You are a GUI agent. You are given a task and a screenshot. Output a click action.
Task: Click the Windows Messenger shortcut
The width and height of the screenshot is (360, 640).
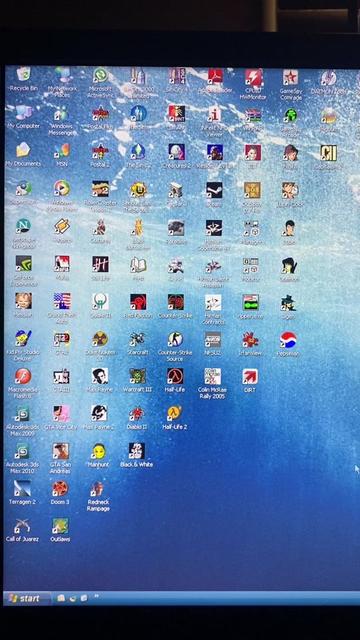62,113
